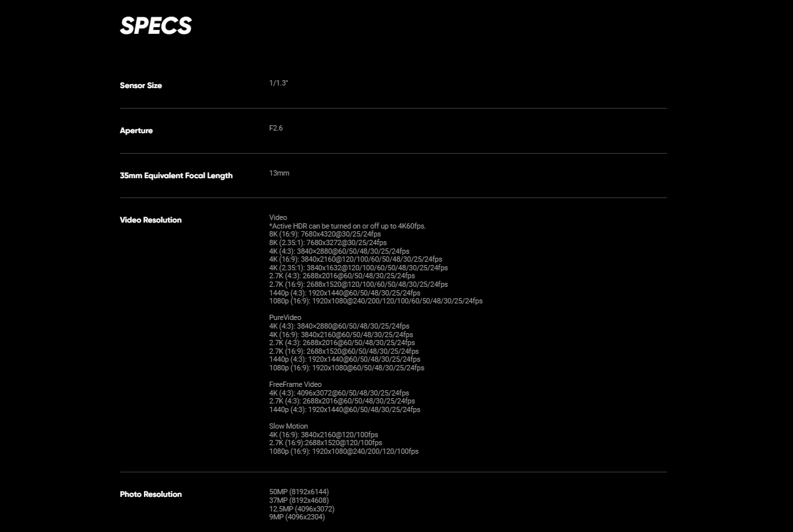Select the Video Resolution label
793x532 pixels.
(151, 220)
